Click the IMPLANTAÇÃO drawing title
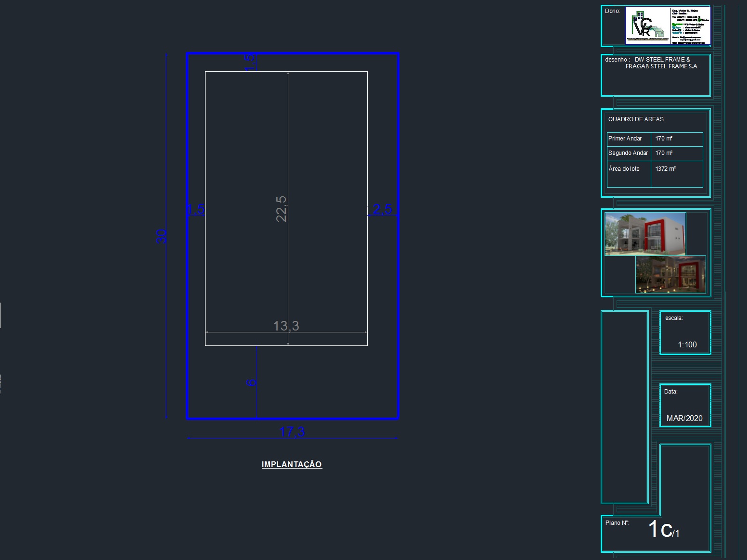 click(x=292, y=464)
